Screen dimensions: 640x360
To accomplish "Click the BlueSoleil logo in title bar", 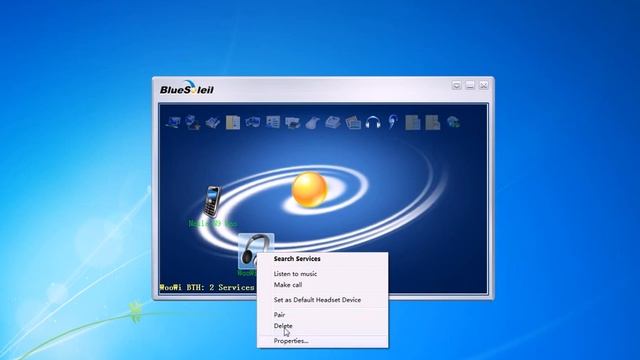I will click(187, 88).
